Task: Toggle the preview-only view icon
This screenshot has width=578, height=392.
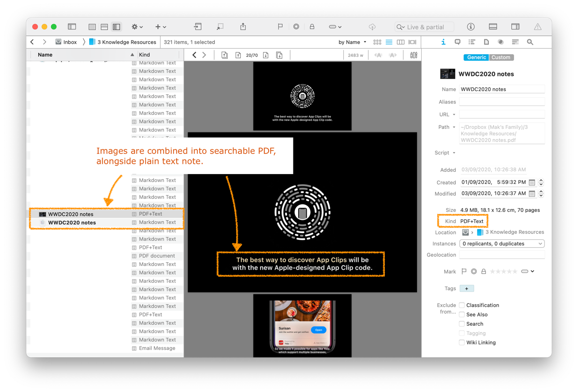Action: (x=493, y=27)
